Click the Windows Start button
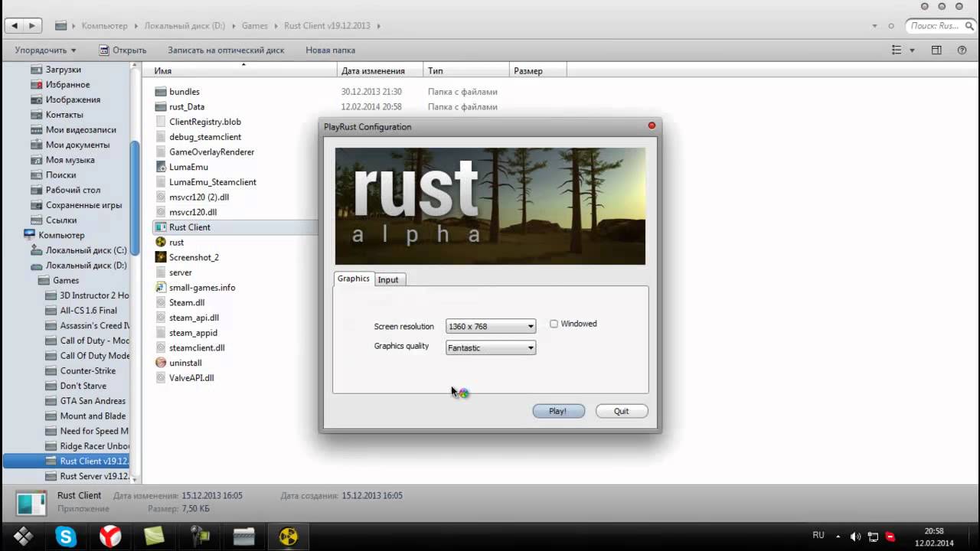The height and width of the screenshot is (551, 980). [x=24, y=537]
